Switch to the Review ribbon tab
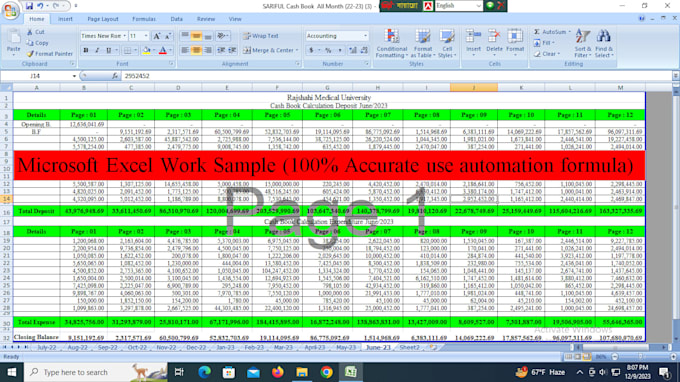 click(x=206, y=19)
